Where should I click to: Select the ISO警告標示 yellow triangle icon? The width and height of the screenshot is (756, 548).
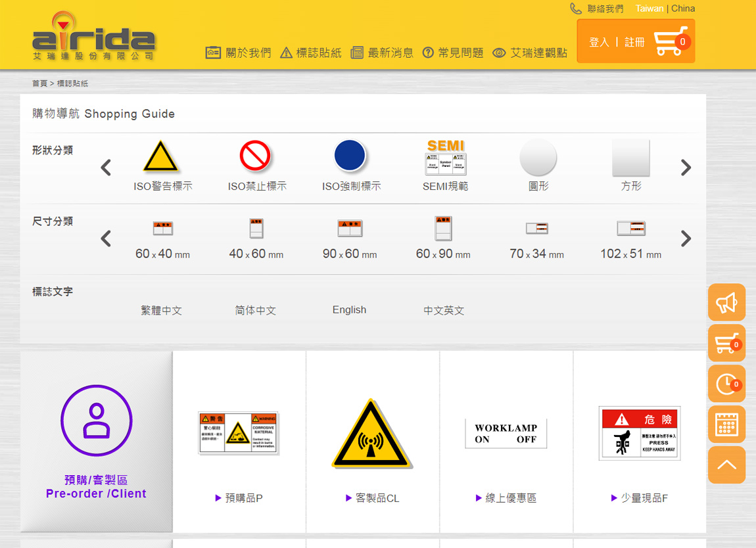(161, 158)
